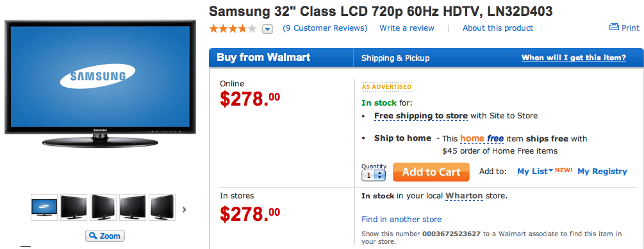Open About this product

click(498, 28)
